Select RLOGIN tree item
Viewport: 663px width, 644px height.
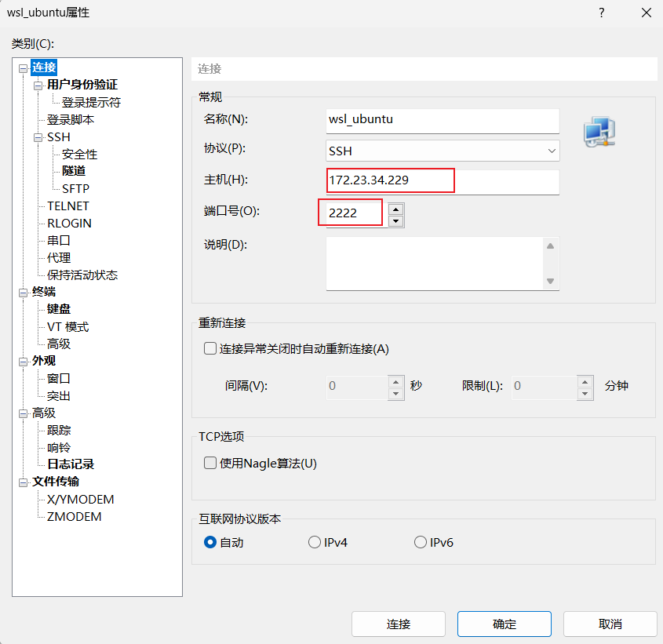coord(69,224)
